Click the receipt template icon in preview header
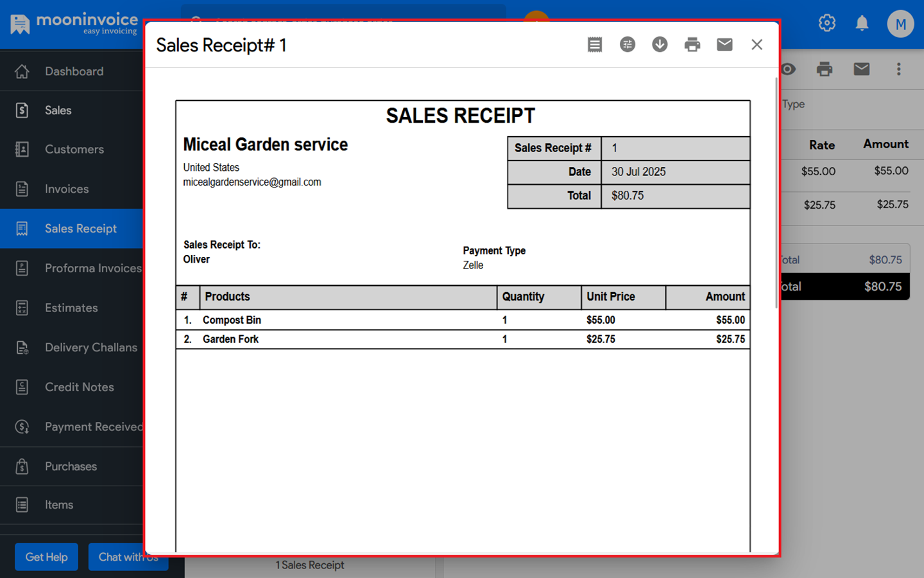The height and width of the screenshot is (578, 924). coord(595,44)
